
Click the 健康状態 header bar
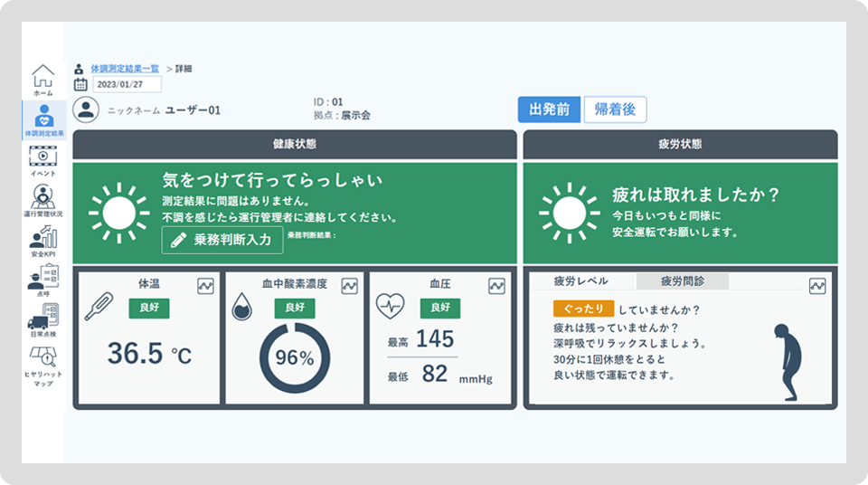tap(295, 144)
